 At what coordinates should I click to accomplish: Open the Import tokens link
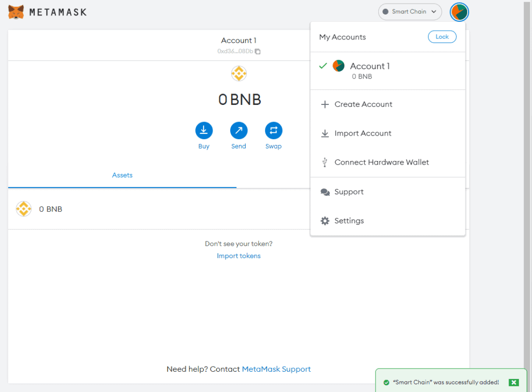point(239,256)
